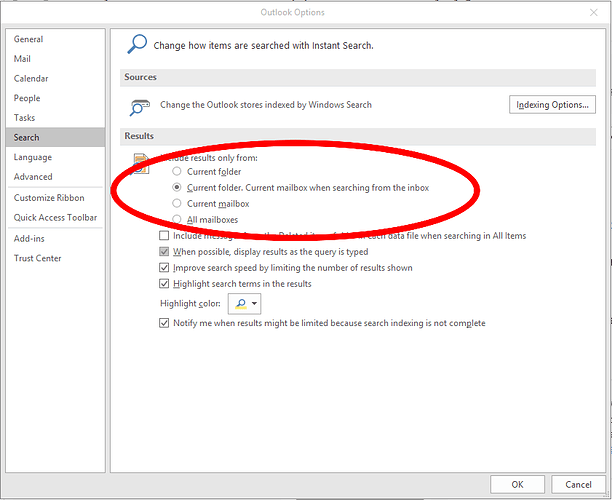Close the Outlook Options dialog
The height and width of the screenshot is (500, 612).
coord(594,12)
